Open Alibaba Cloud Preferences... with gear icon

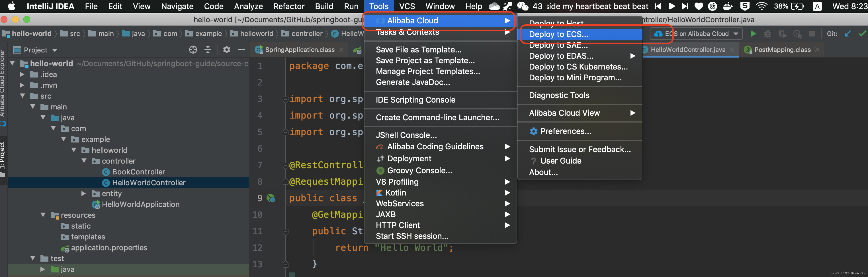click(580, 131)
